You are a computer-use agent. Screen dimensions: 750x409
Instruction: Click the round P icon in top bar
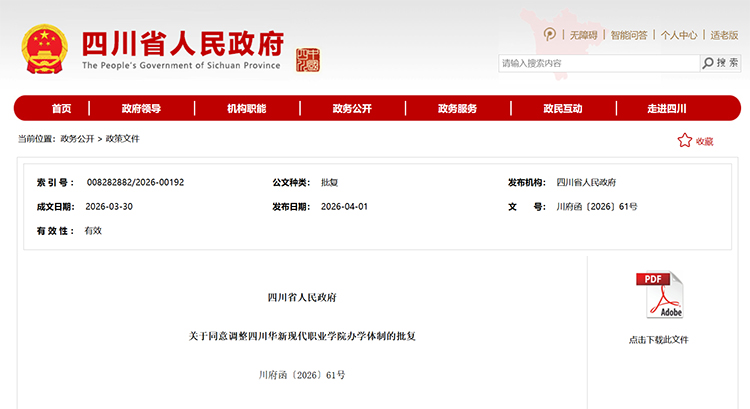pos(550,34)
